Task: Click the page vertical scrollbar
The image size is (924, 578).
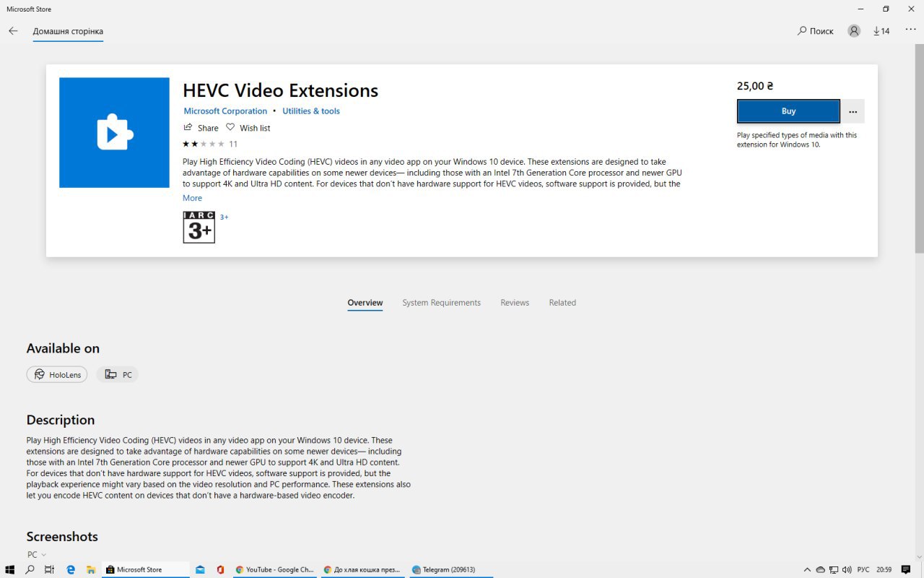Action: 919,150
